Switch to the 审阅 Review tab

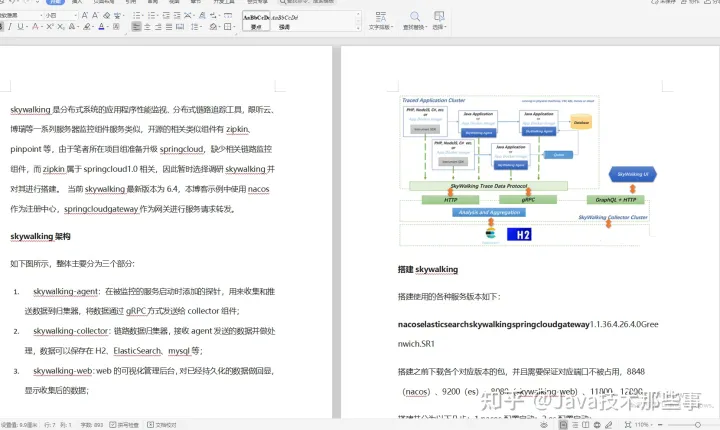(x=152, y=2)
